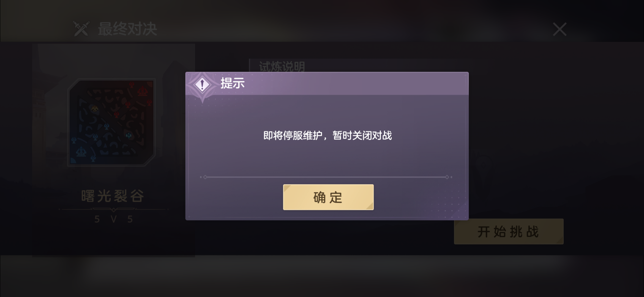Screen dimensions: 644x297
Task: Click the 开始挑战 start challenge button
Action: coord(509,232)
